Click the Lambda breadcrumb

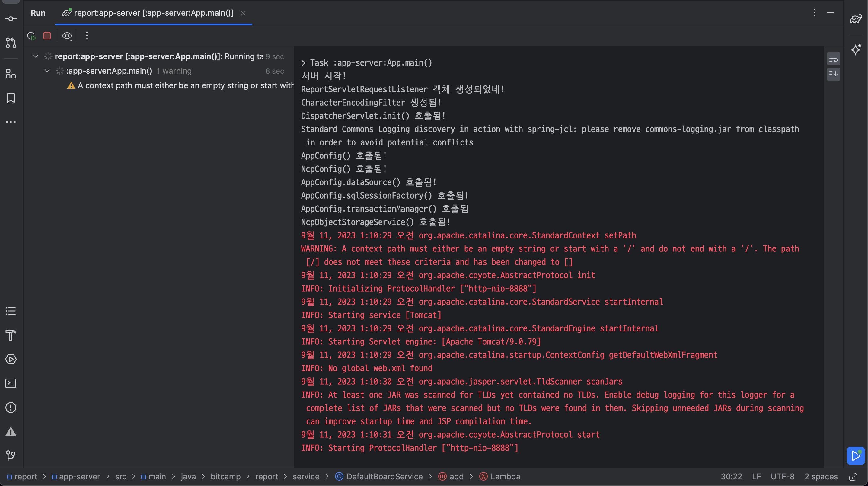pyautogui.click(x=500, y=477)
